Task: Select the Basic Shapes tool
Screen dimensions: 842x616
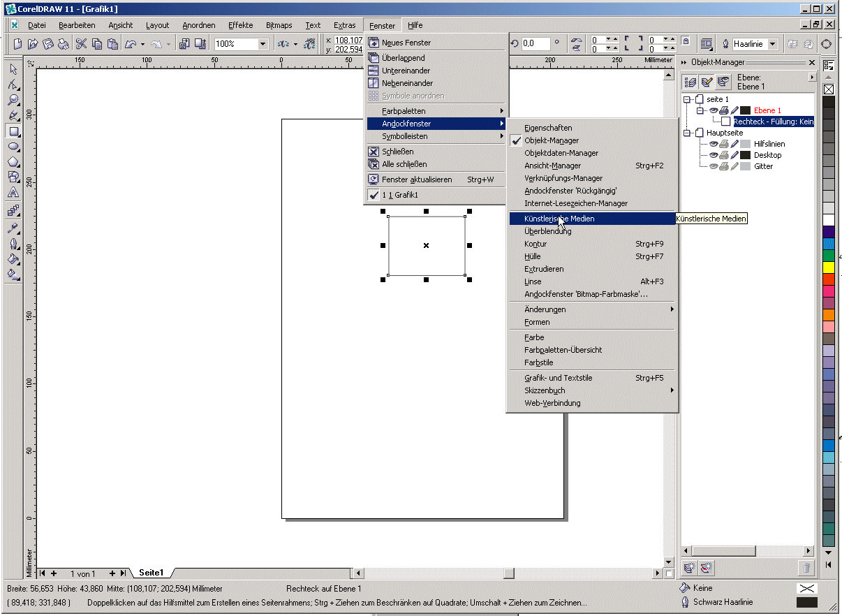Action: click(13, 177)
